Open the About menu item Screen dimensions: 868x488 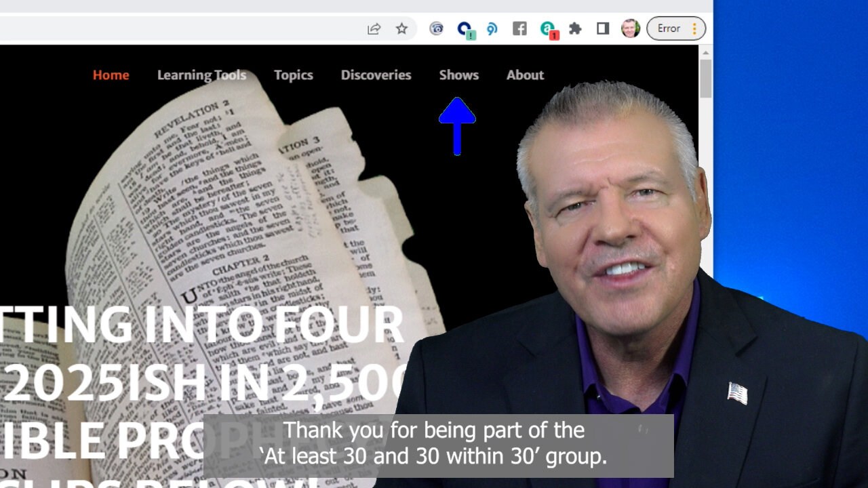[526, 75]
